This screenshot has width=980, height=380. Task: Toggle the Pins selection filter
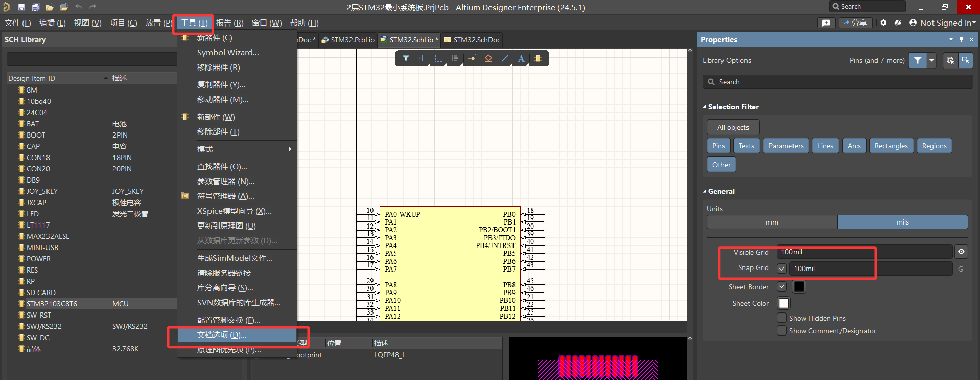point(718,146)
